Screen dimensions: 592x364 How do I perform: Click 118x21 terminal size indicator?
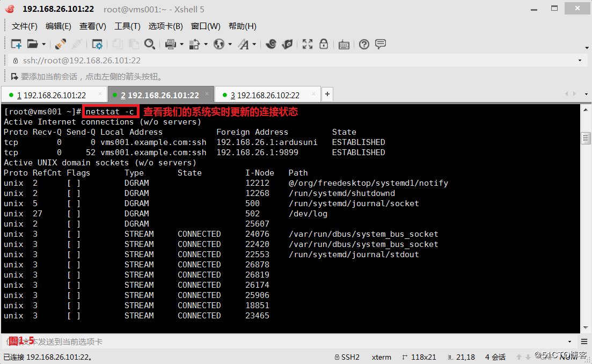(420, 357)
